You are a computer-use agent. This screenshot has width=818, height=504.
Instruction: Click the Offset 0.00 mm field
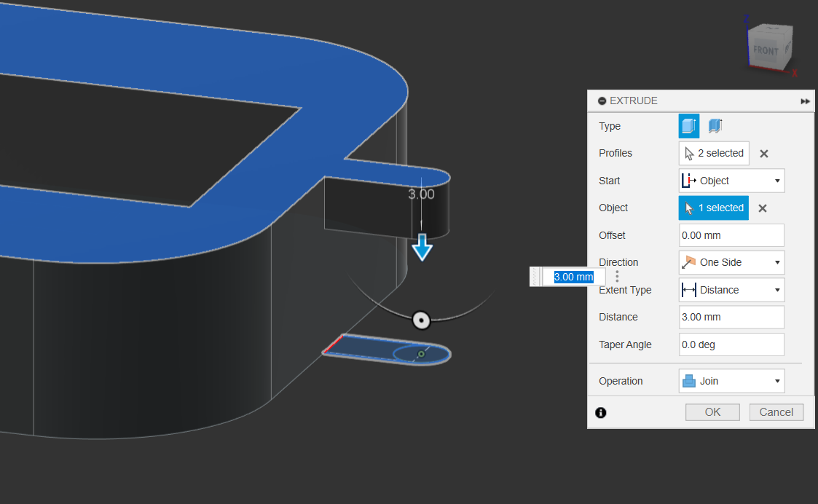pyautogui.click(x=731, y=235)
